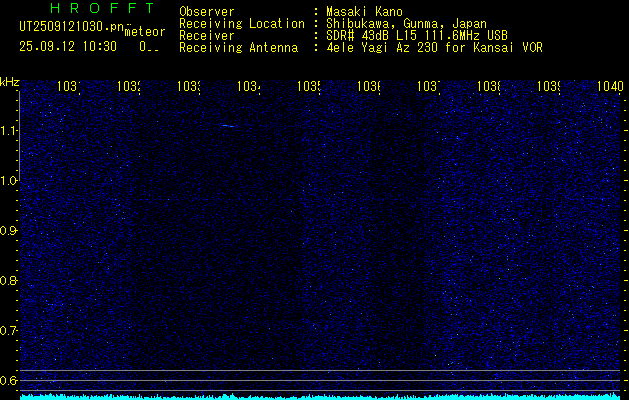This screenshot has width=629, height=400.
Task: Select the observer name Masaki Kano
Action: click(x=364, y=11)
